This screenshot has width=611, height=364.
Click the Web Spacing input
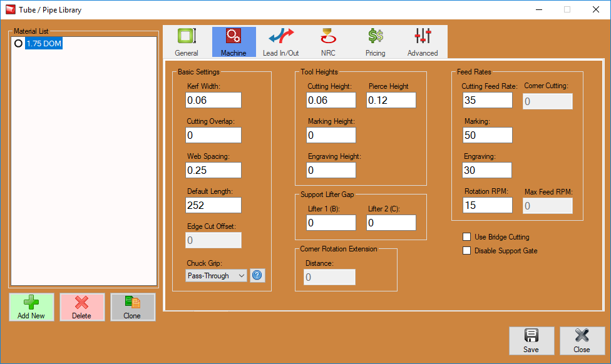click(213, 171)
